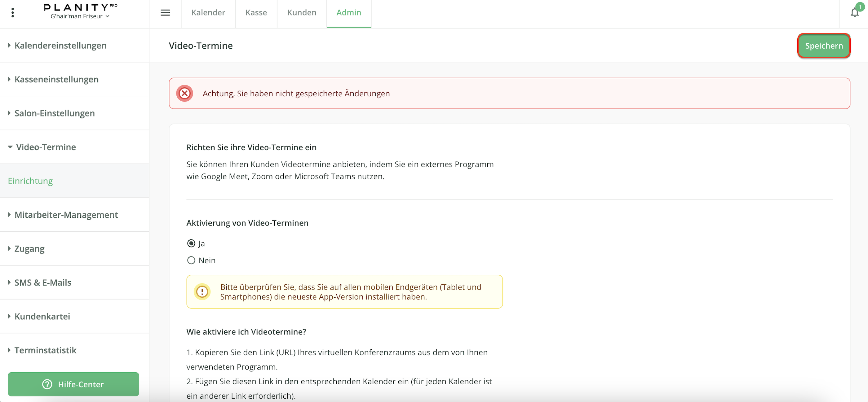Expand Kalendereinstellungen section
Screen dimensions: 868x402
click(60, 46)
